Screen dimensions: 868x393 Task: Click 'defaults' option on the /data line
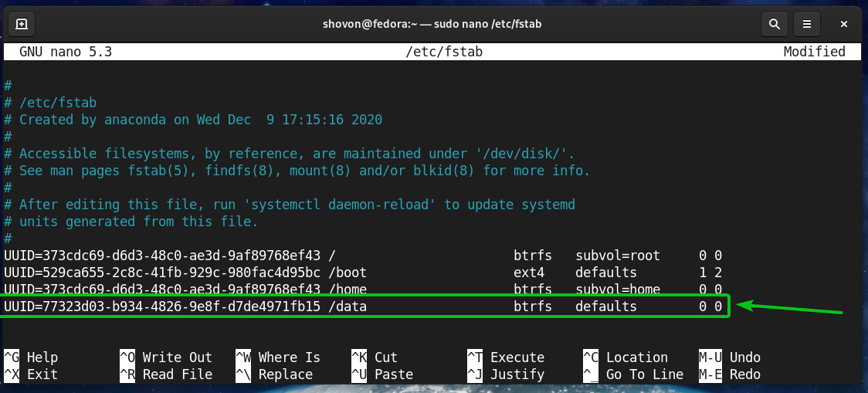click(606, 306)
